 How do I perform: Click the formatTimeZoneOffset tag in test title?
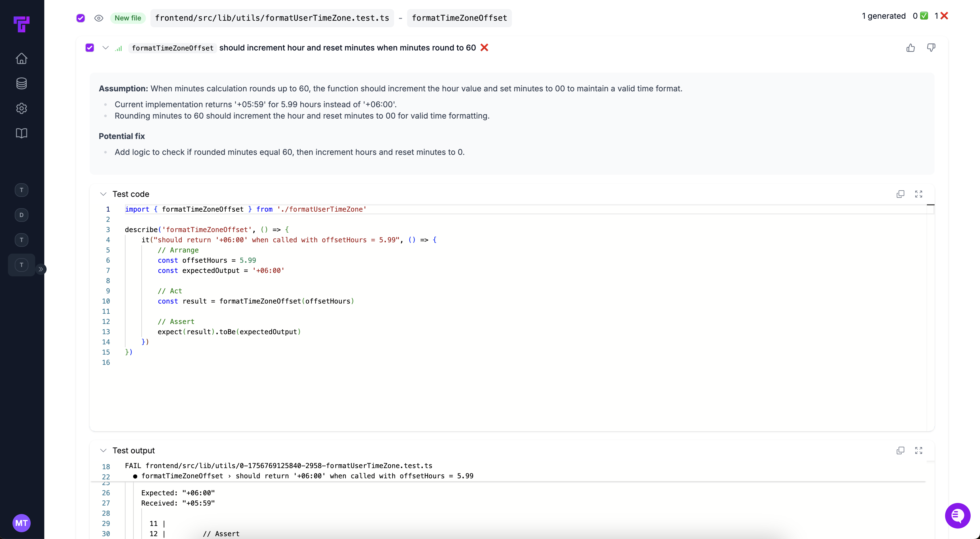[172, 48]
